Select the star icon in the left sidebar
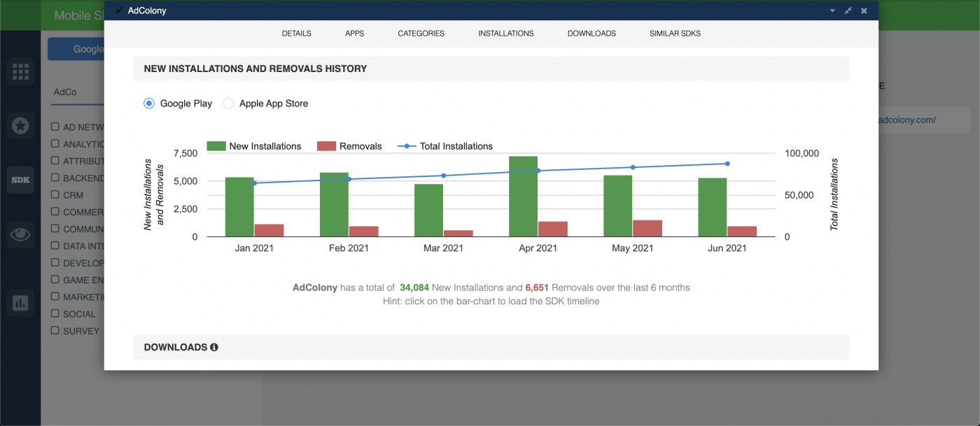Viewport: 980px width, 426px height. click(20, 126)
